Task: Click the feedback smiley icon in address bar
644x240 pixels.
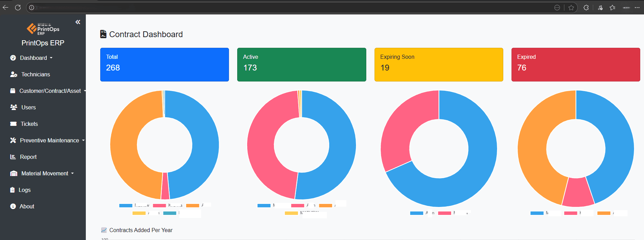Action: pos(557,8)
